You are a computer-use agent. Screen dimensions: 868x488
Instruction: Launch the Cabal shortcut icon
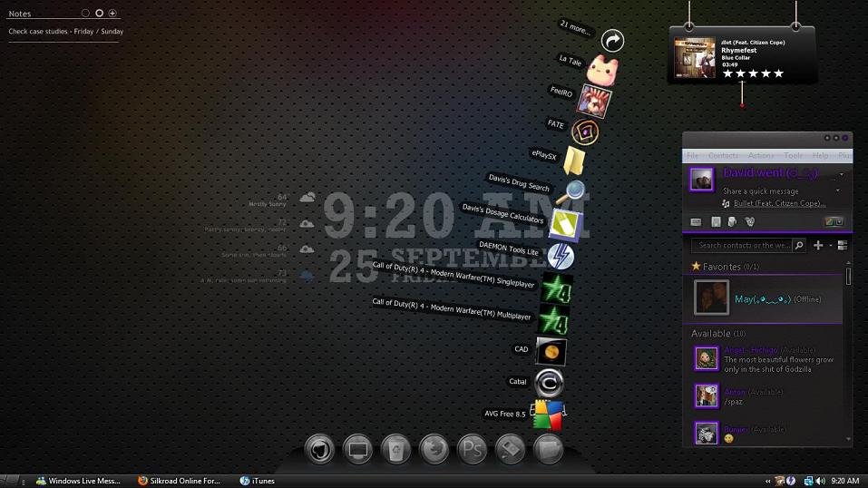coord(549,383)
